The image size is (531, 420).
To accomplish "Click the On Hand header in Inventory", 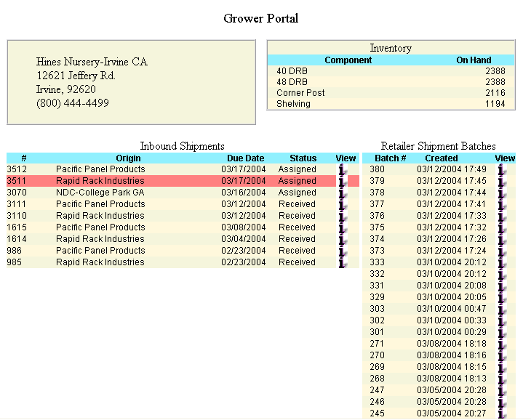I will click(x=474, y=60).
